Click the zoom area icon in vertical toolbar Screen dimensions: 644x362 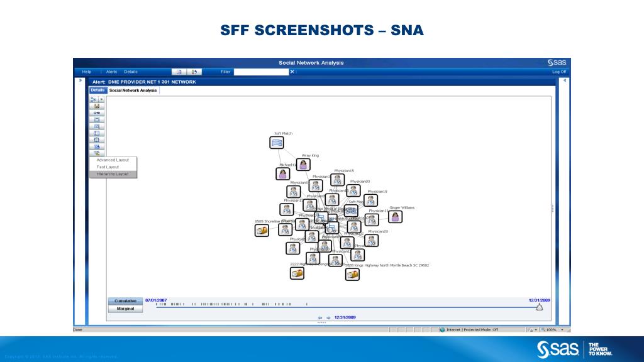click(97, 126)
